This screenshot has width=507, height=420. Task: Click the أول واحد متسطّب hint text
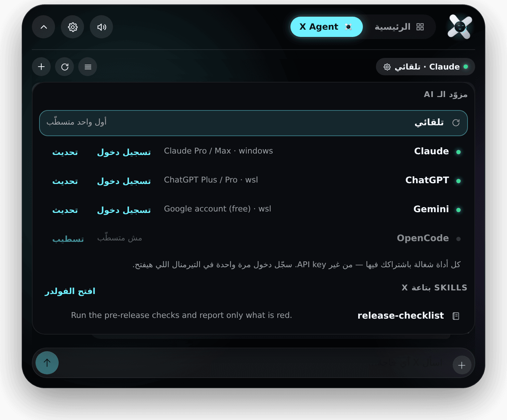coord(76,122)
